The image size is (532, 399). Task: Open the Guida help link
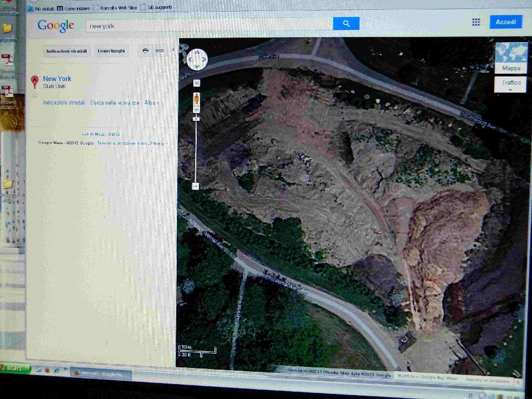pyautogui.click(x=114, y=134)
